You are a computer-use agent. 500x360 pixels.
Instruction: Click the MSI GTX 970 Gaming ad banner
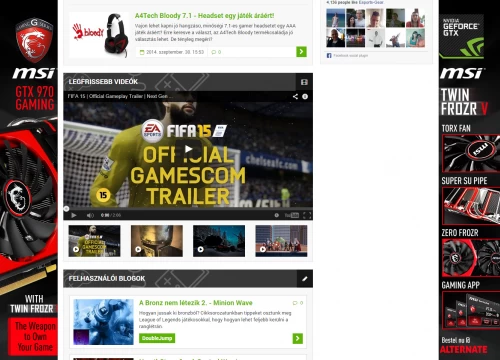[x=29, y=180]
